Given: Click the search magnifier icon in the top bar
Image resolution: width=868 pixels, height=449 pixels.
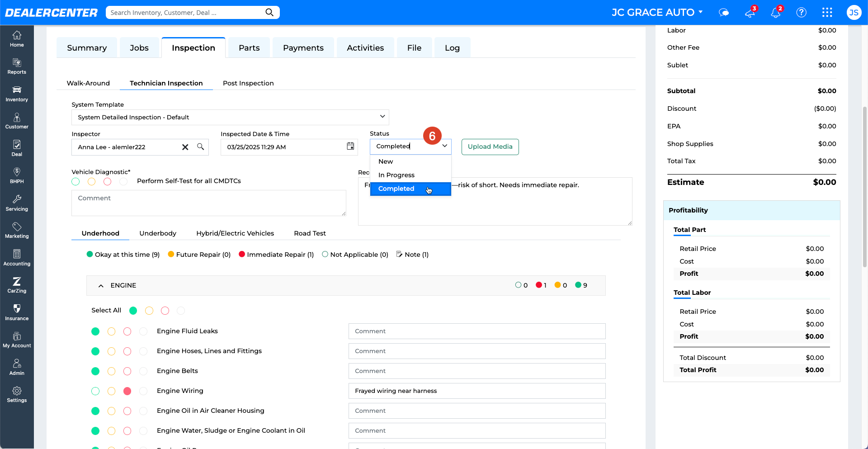Looking at the screenshot, I should point(269,12).
